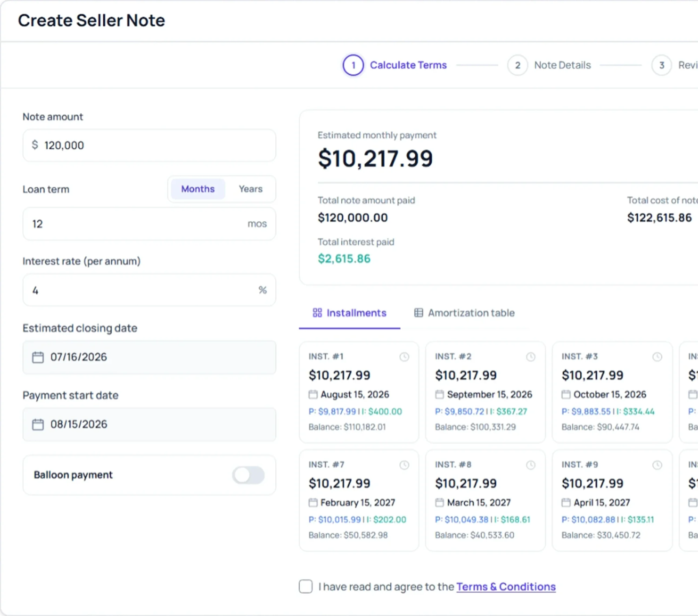The image size is (698, 616).
Task: Open the Payment start date 08/15/2026 picker
Action: [149, 424]
